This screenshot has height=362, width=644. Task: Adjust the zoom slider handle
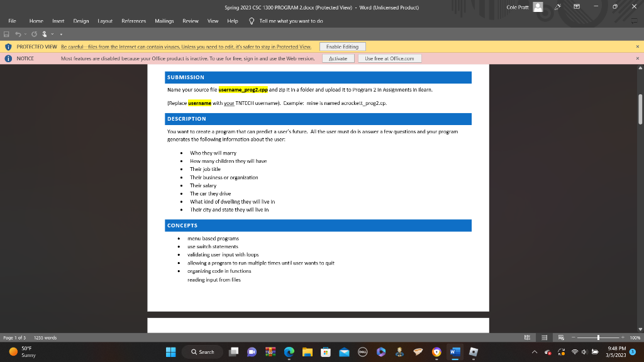coord(599,337)
